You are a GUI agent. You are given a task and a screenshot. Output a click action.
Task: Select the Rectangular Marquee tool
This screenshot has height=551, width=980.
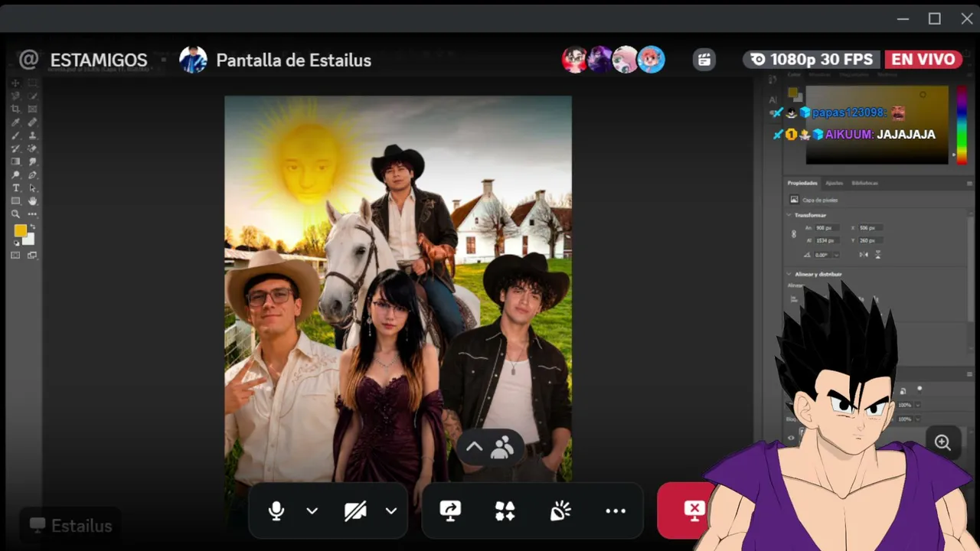point(33,83)
